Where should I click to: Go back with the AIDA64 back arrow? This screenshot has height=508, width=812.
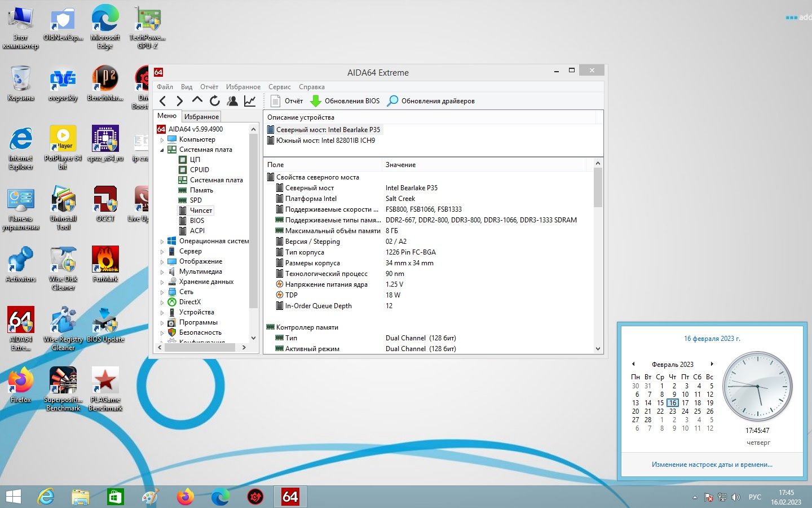[162, 101]
